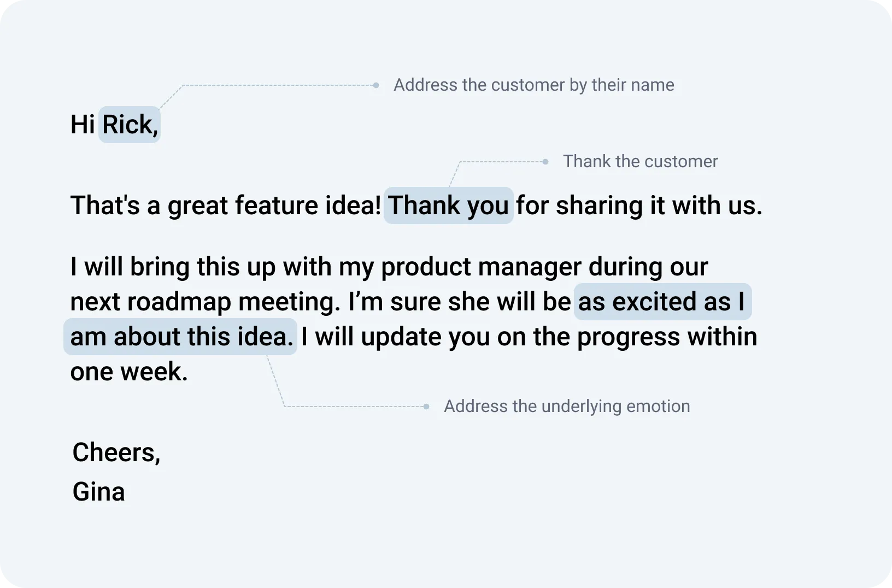
Task: Click the "next roadmap meeting." text
Action: tap(206, 302)
